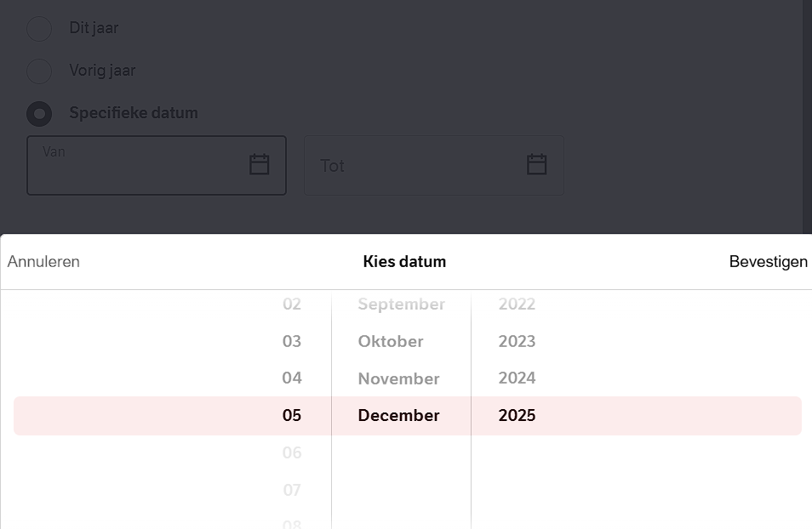Choose day 07 in day wheel
Screen dimensions: 812x529
pos(292,490)
